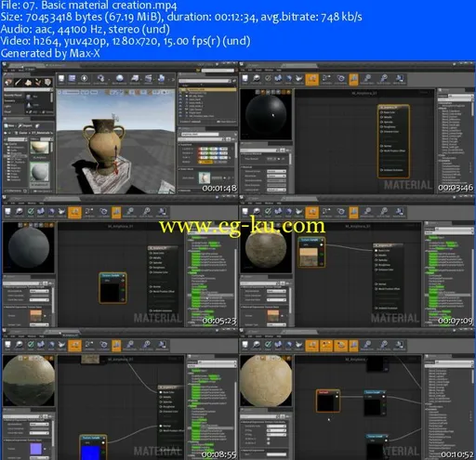Screen dimensions: 476x460
Task: Toggle Connectors button in 00:03:46 frame toolbar
Action: tap(311, 79)
